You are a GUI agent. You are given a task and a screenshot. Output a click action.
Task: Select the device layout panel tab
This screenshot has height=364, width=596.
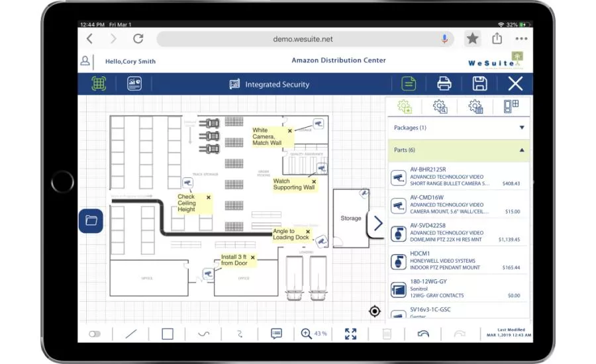[511, 107]
